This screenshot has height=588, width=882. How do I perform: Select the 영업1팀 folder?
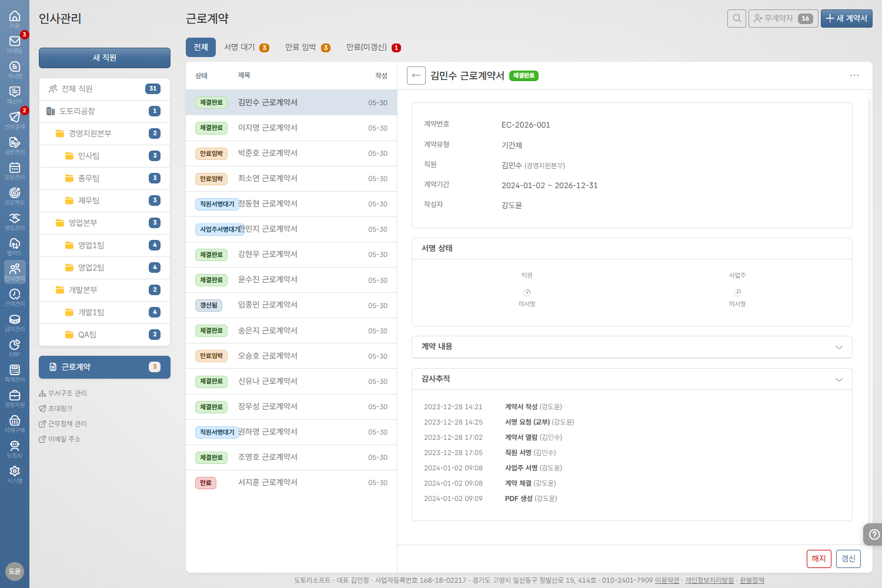pyautogui.click(x=105, y=245)
